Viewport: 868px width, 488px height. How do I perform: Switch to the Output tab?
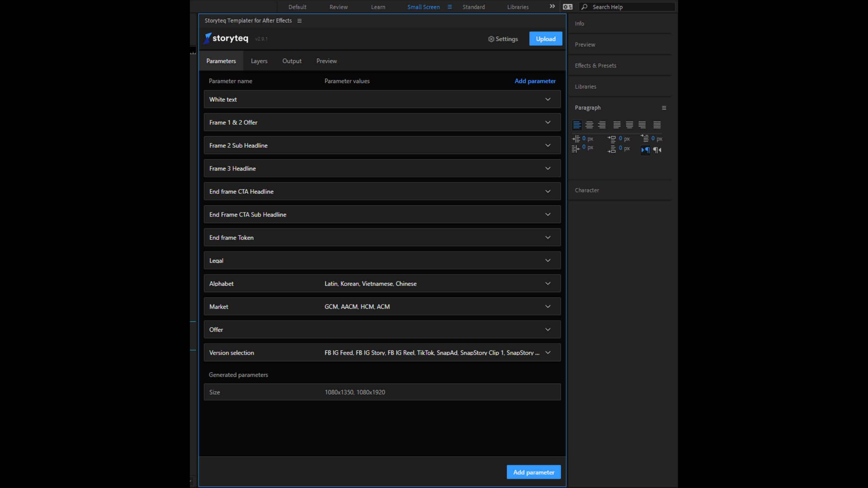[292, 61]
